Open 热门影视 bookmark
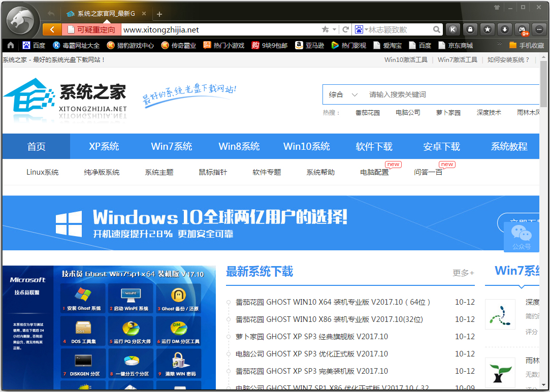 (x=349, y=45)
